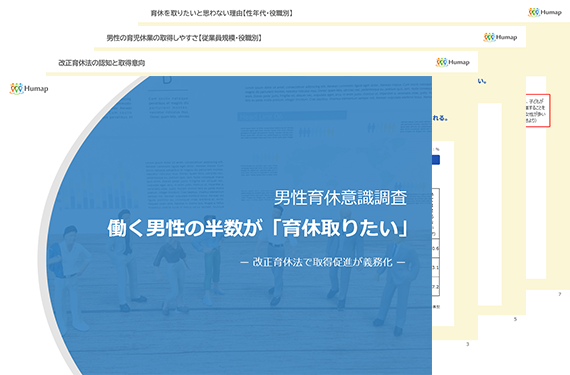This screenshot has width=570, height=375.
Task: Click the tall white panel on slide 5
Action: [x=490, y=204]
